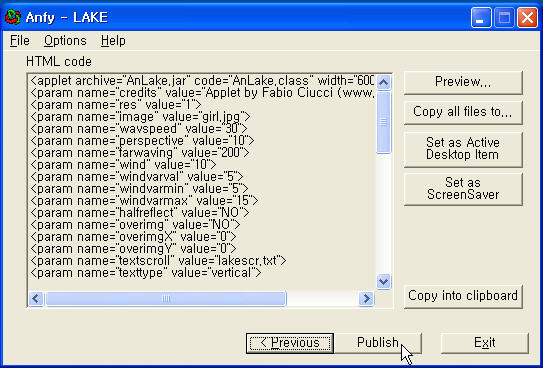Click the param credits line
The width and height of the screenshot is (543, 368).
click(202, 93)
